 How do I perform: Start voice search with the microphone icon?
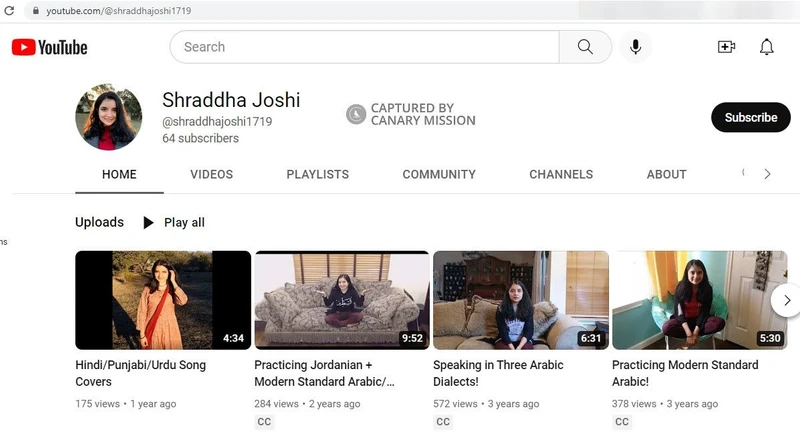[x=635, y=47]
